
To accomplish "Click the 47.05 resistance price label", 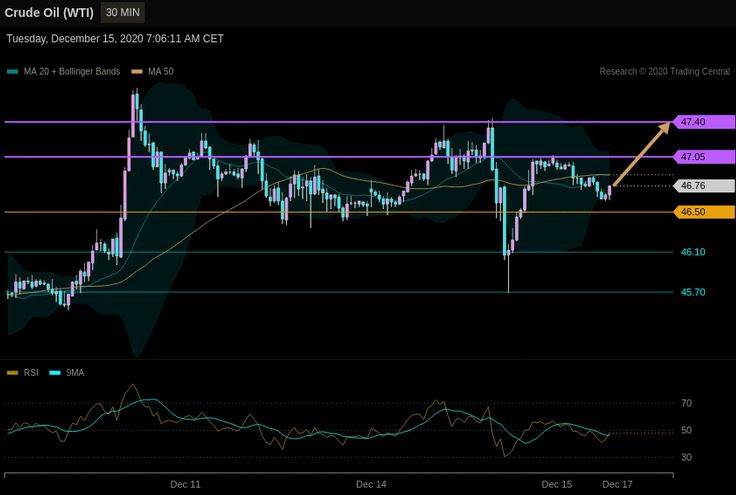I will pyautogui.click(x=704, y=157).
